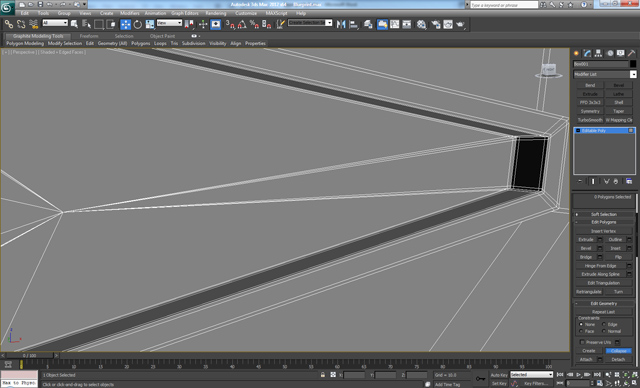Toggle the 3D Snaps icon
Image resolution: width=640 pixels, height=388 pixels.
click(230, 24)
